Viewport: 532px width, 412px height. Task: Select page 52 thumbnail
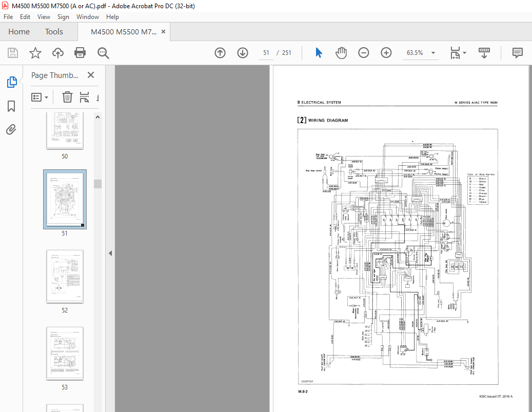pos(65,276)
